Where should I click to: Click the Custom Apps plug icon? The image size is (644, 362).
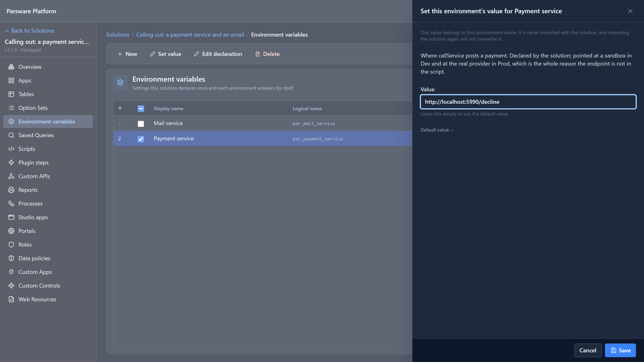(11, 272)
